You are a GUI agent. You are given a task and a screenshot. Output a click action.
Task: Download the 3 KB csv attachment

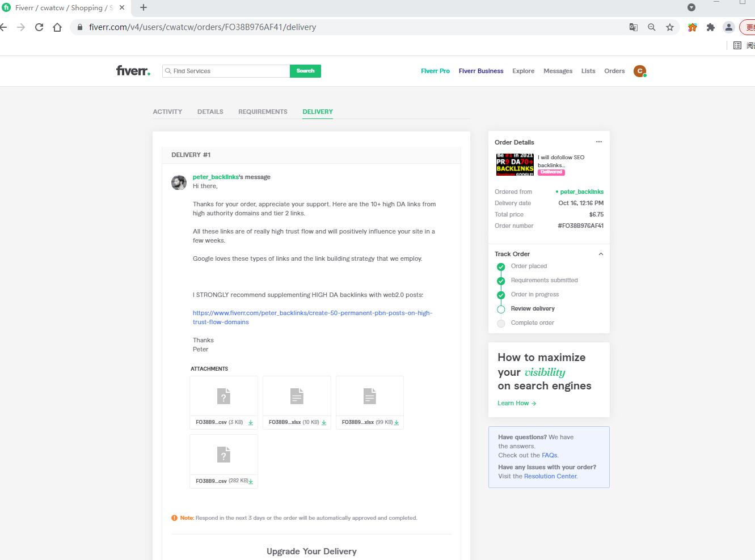tap(251, 422)
